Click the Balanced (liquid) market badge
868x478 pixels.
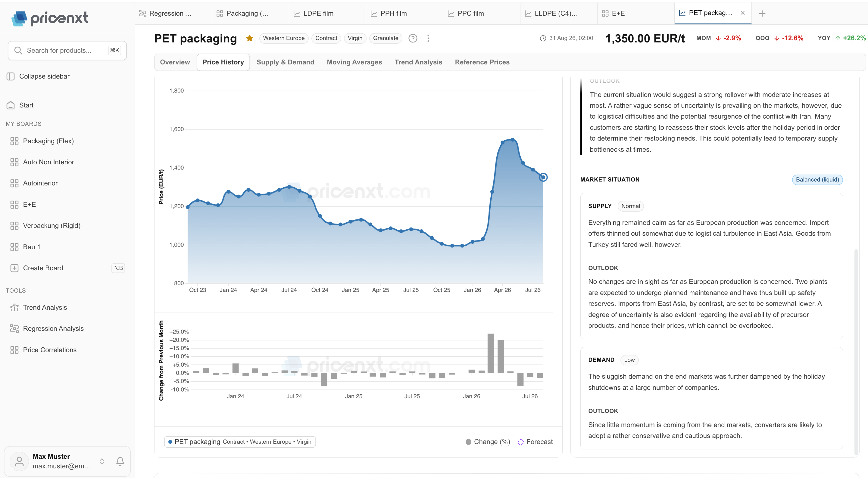pyautogui.click(x=817, y=179)
